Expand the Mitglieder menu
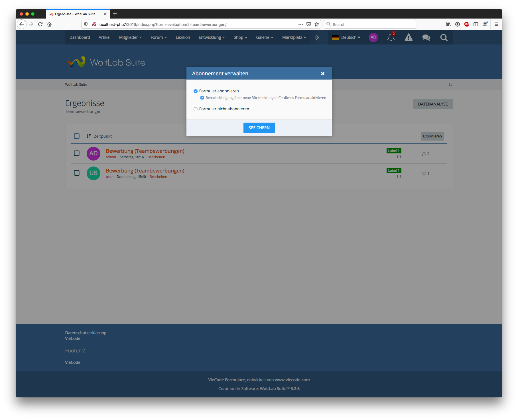Viewport: 518px width, 420px height. point(130,37)
